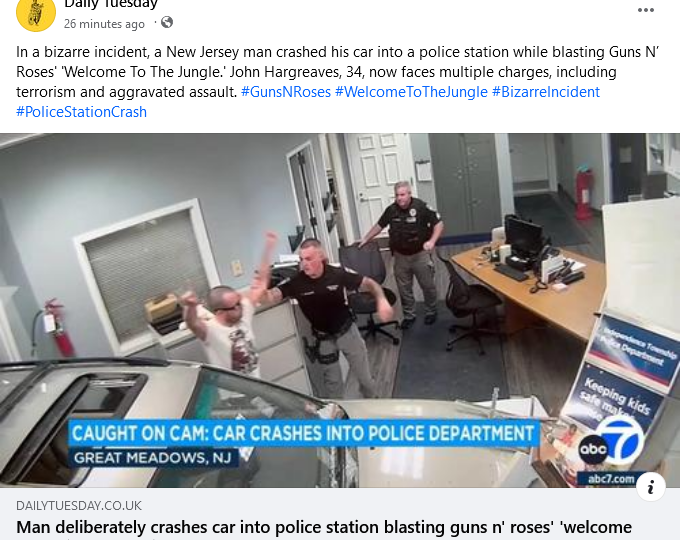Screen dimensions: 680x540
Task: Click the DAILYTUESDAY.CO.UK source domain
Action: [x=79, y=506]
